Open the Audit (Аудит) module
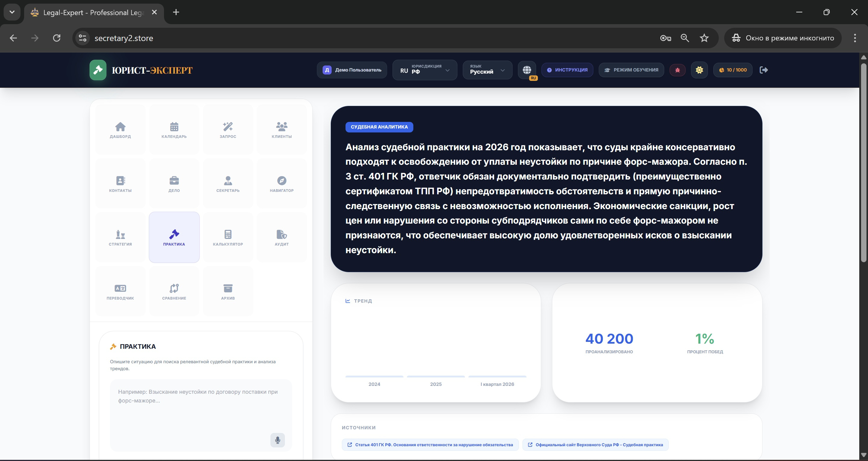This screenshot has height=461, width=868. pyautogui.click(x=281, y=237)
